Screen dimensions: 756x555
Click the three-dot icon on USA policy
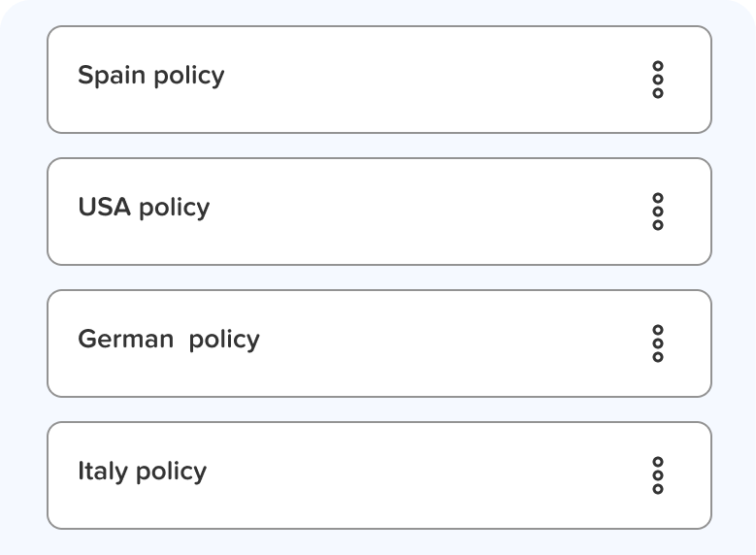[658, 212]
